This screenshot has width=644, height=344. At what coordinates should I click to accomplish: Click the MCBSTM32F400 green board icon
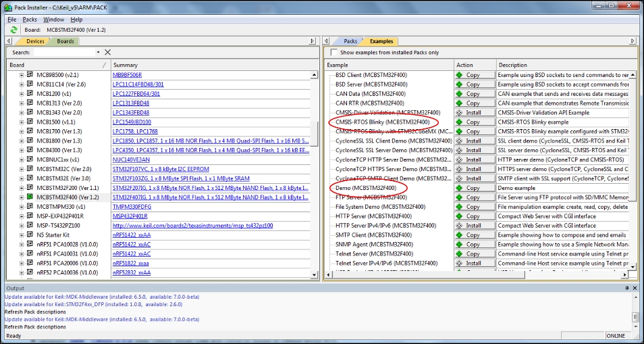coord(30,197)
